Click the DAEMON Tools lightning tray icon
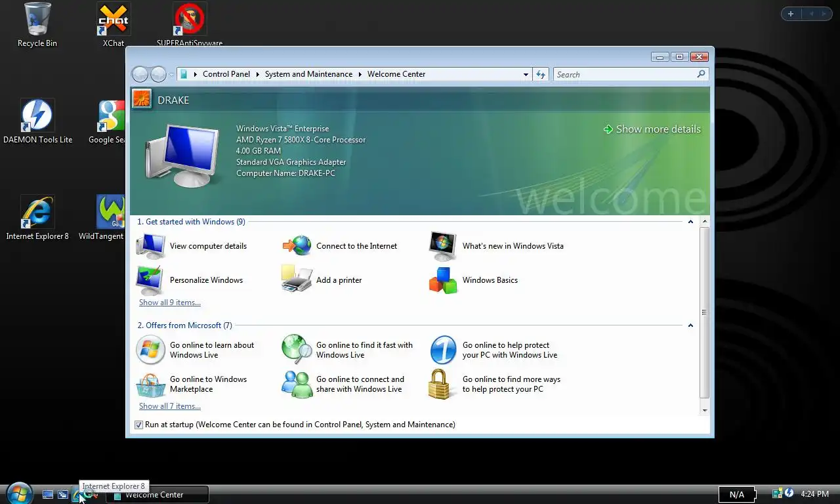 click(x=789, y=493)
